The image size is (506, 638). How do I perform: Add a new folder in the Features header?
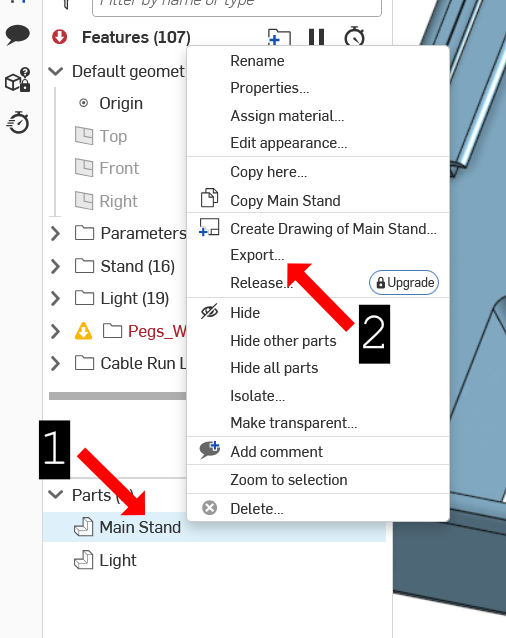coord(279,37)
